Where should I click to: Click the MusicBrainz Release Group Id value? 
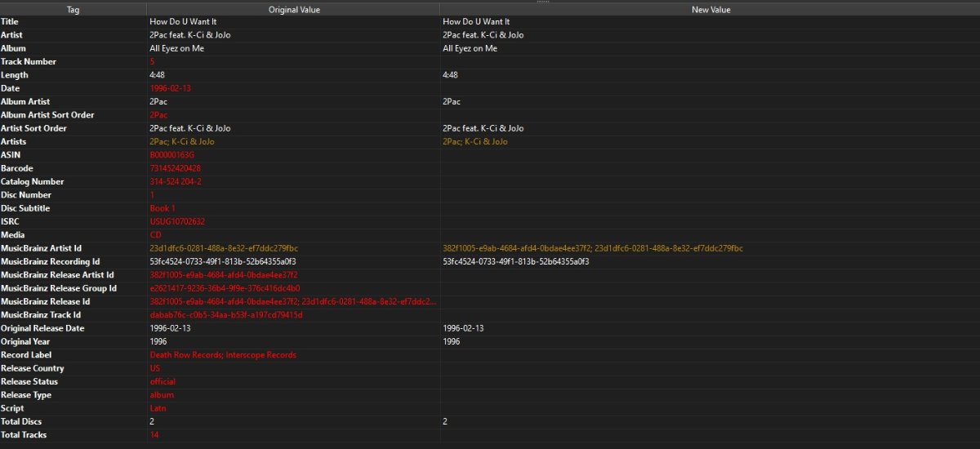pyautogui.click(x=225, y=288)
